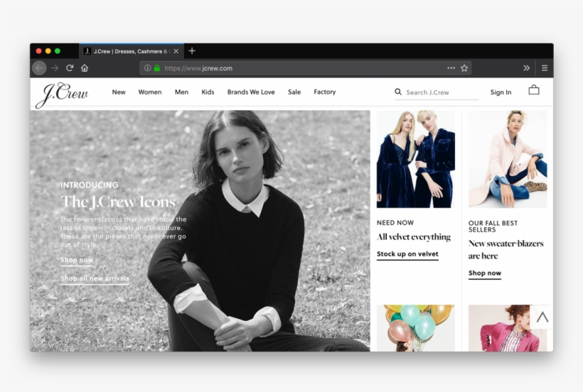Click the NEED NOW label
Screen dimensions: 583x392
pos(395,223)
